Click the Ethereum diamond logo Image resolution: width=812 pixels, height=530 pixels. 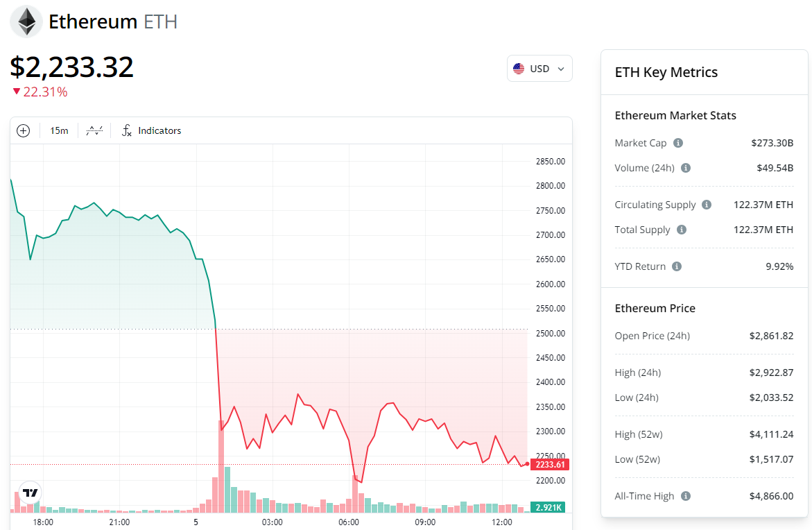click(x=26, y=21)
